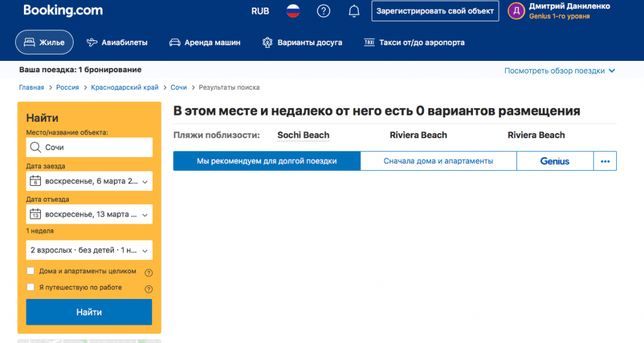Screen dimensions: 644x343
Task: Open the check-in date dropdown
Action: (x=89, y=181)
